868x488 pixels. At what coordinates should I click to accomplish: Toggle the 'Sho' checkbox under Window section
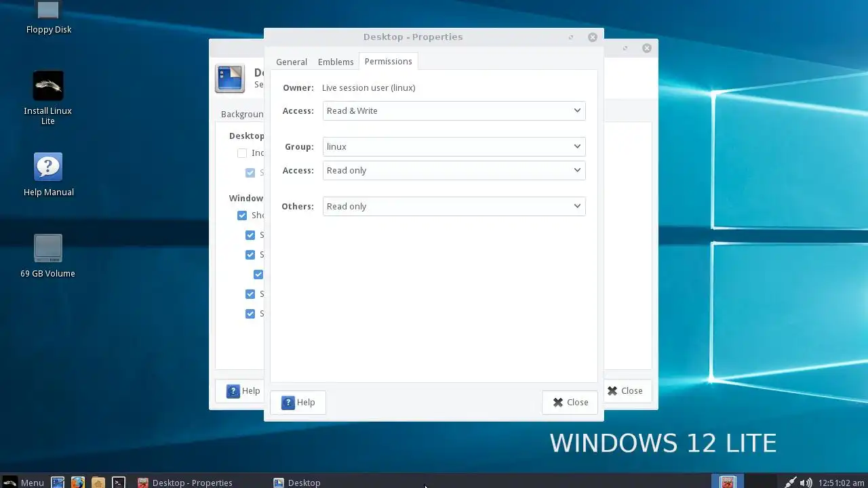(x=242, y=216)
